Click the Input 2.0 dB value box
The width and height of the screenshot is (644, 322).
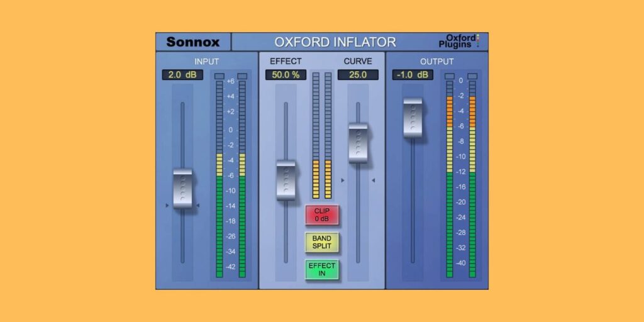pyautogui.click(x=182, y=75)
